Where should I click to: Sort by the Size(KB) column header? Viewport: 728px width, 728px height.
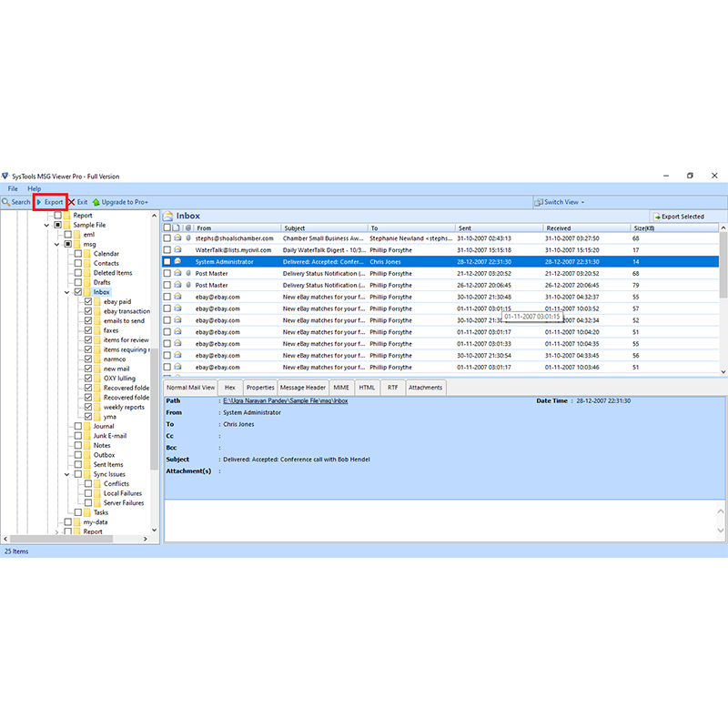tap(674, 228)
